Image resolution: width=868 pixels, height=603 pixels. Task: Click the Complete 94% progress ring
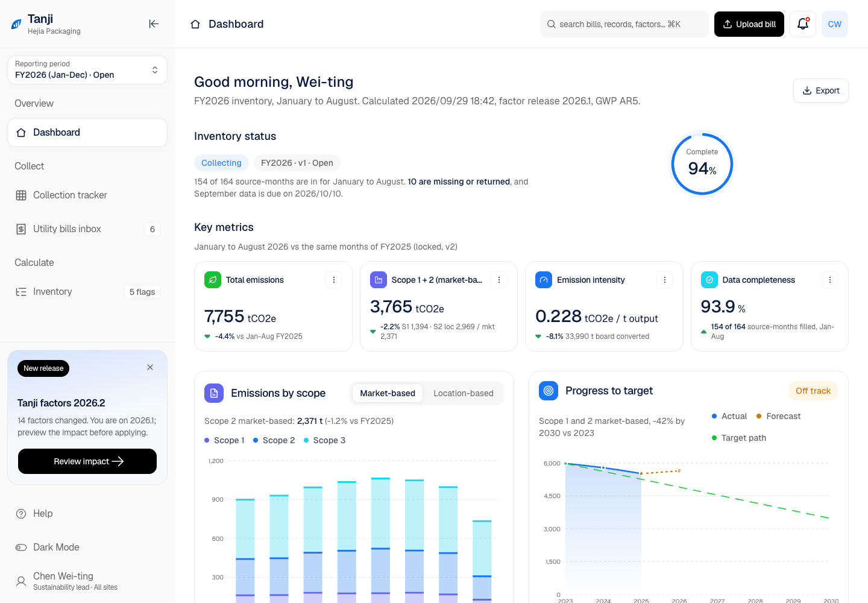[702, 164]
